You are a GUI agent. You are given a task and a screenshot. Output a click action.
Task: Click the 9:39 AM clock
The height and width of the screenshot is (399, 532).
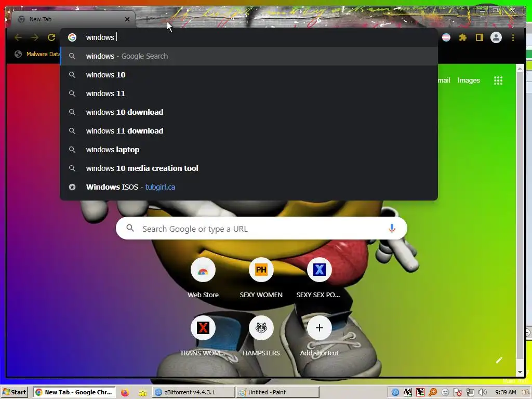(506, 392)
